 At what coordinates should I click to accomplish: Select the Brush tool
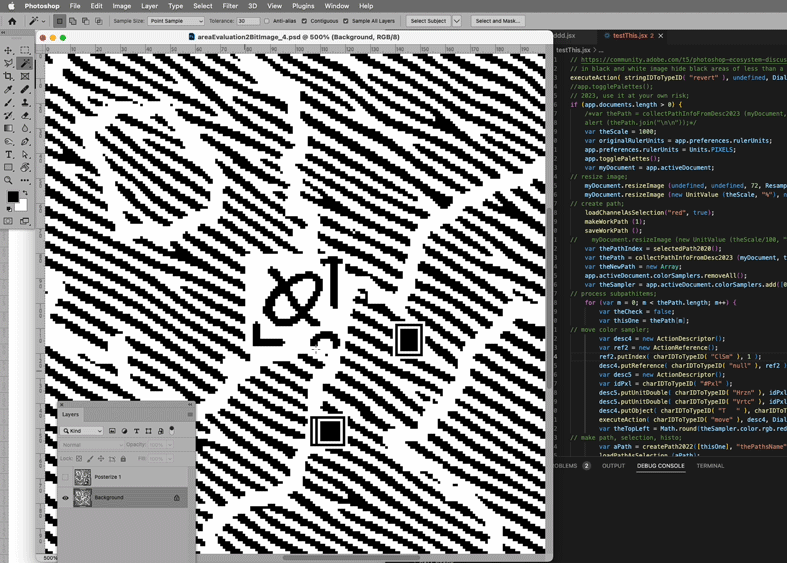click(x=9, y=102)
